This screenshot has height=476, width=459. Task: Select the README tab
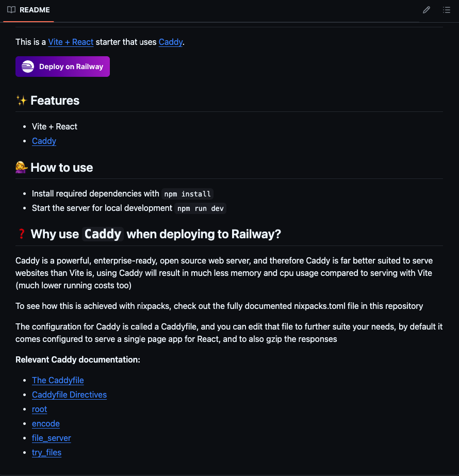[x=28, y=10]
